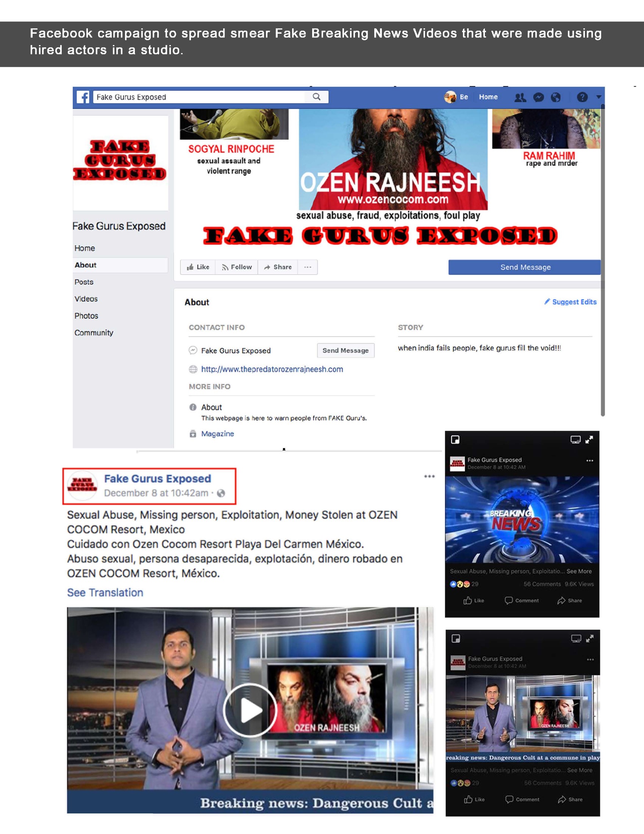Click the news anchor thumbnail in lower video card
Screen dimensions: 644x834
coord(523,719)
